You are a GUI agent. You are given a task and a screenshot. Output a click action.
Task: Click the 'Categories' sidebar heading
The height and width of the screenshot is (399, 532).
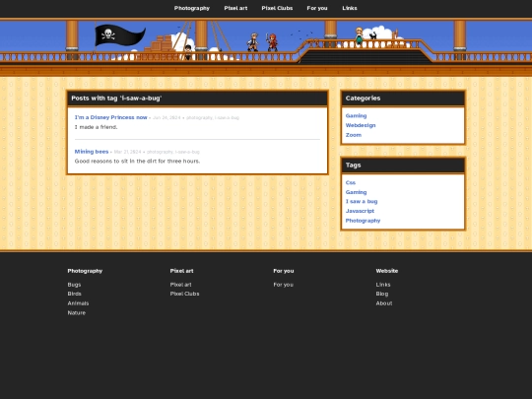(363, 99)
